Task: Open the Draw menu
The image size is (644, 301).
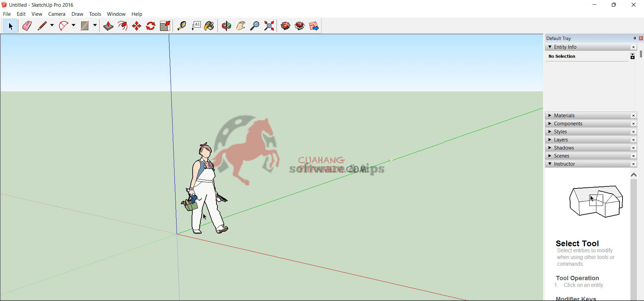Action: [77, 14]
